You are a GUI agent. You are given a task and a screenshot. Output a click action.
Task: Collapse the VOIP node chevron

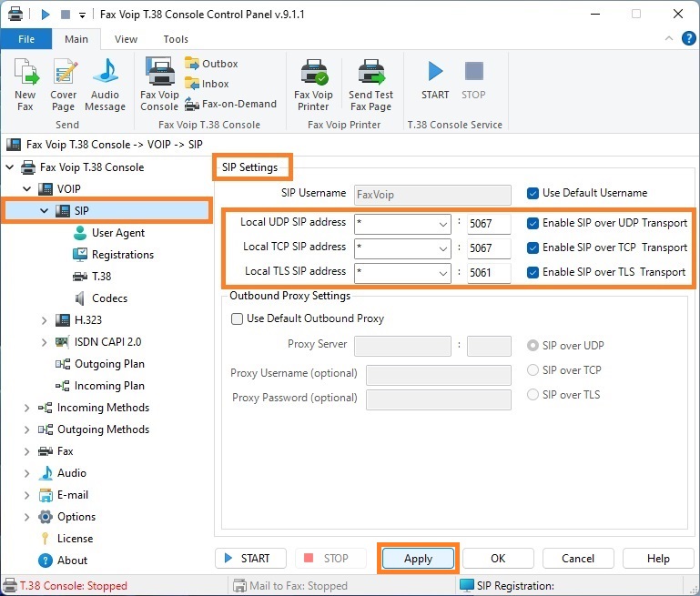click(x=26, y=189)
